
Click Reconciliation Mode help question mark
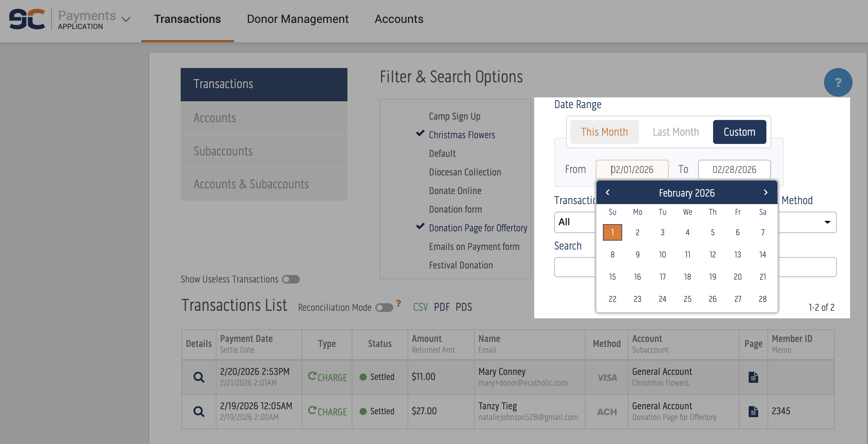point(399,303)
